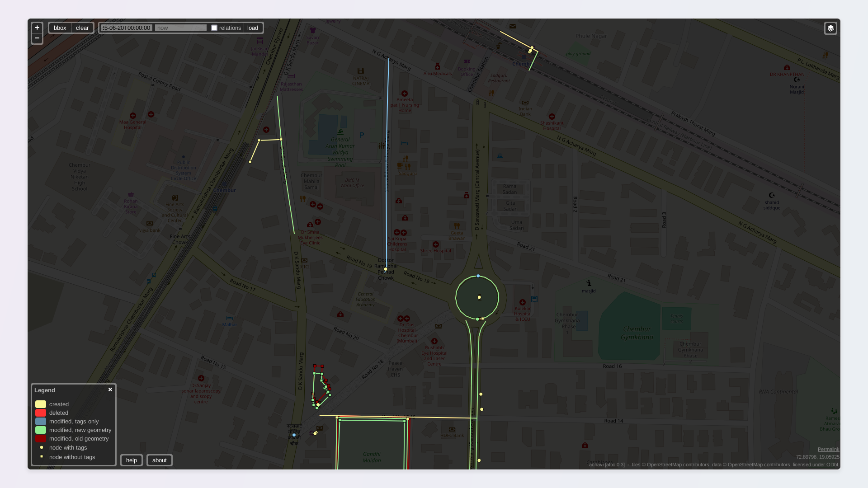Click the 'modified, new geometry' green swatch

(x=41, y=430)
